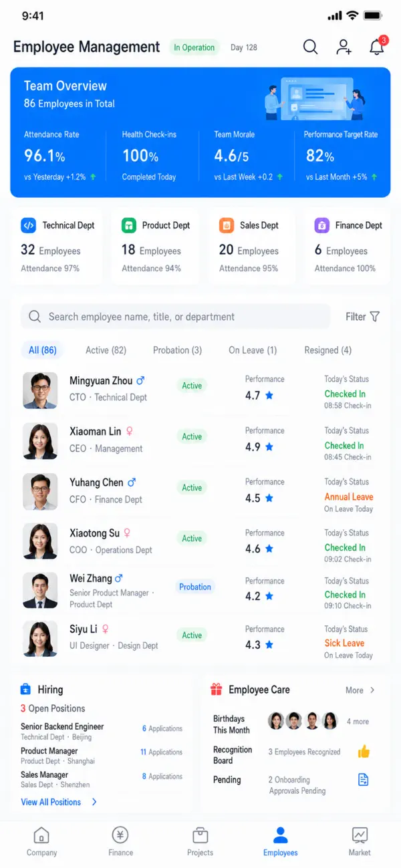401x868 pixels.
Task: Open Xiaotong Su employee name
Action: [x=95, y=533]
